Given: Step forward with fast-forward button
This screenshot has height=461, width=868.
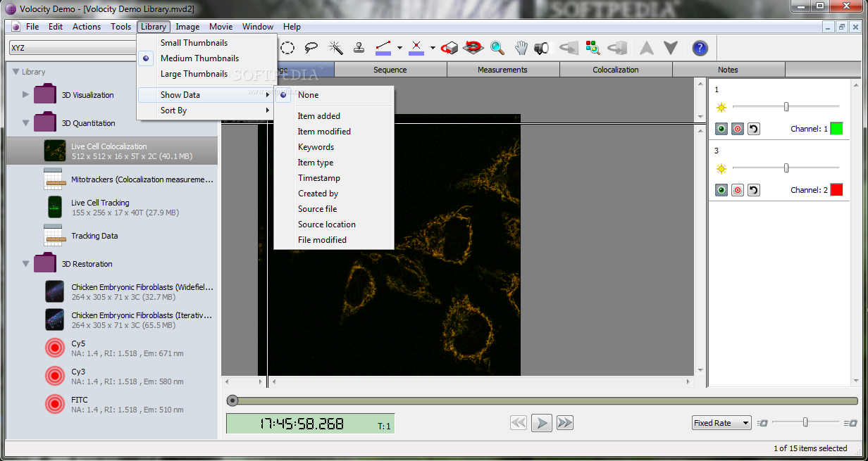Looking at the screenshot, I should click(x=565, y=423).
